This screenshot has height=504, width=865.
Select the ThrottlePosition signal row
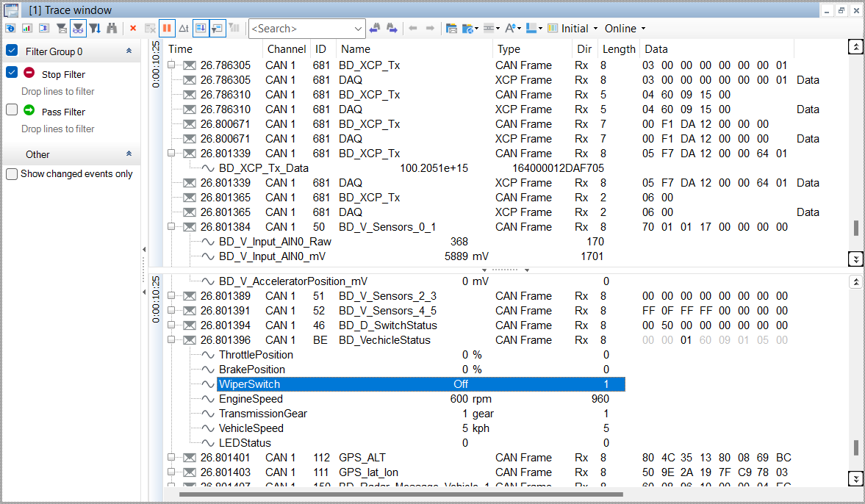(420, 355)
